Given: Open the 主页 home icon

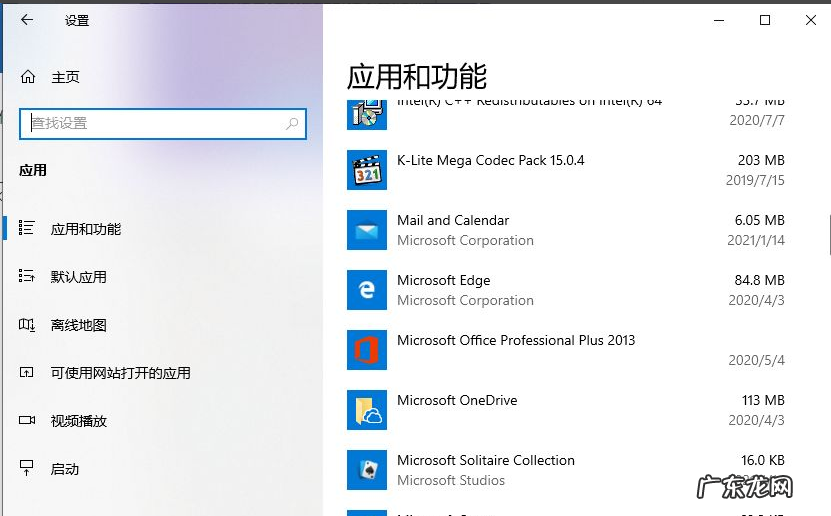Looking at the screenshot, I should click(28, 77).
